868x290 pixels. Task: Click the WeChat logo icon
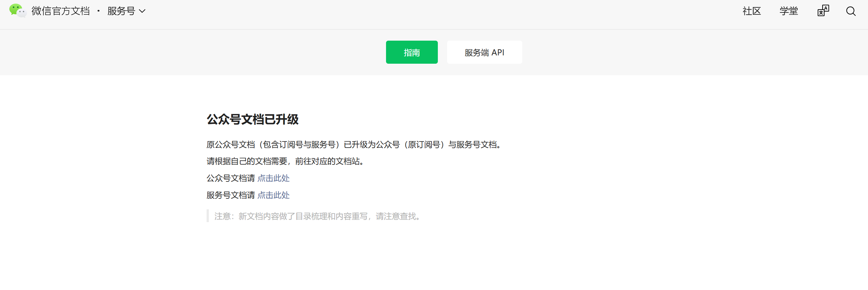[x=18, y=11]
